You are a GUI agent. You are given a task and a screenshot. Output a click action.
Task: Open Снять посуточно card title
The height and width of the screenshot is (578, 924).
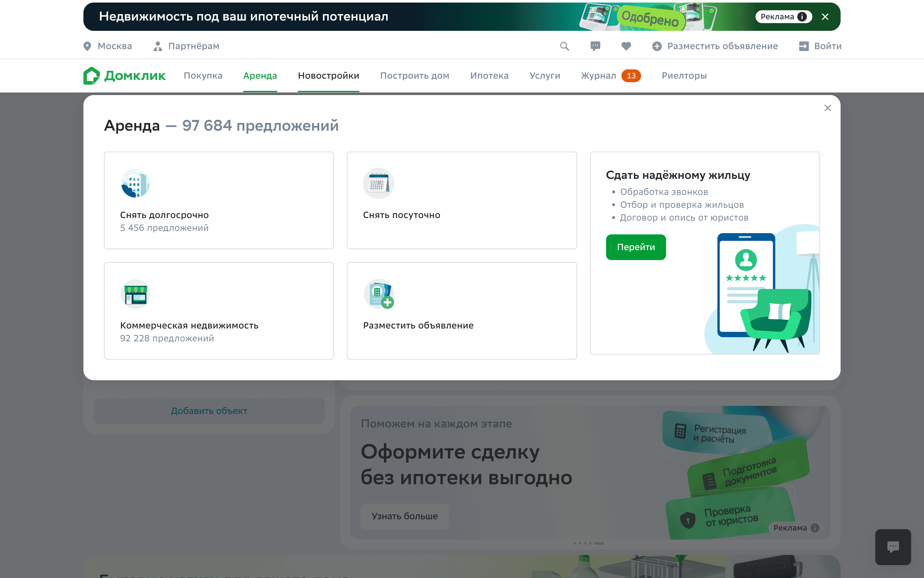(x=402, y=215)
